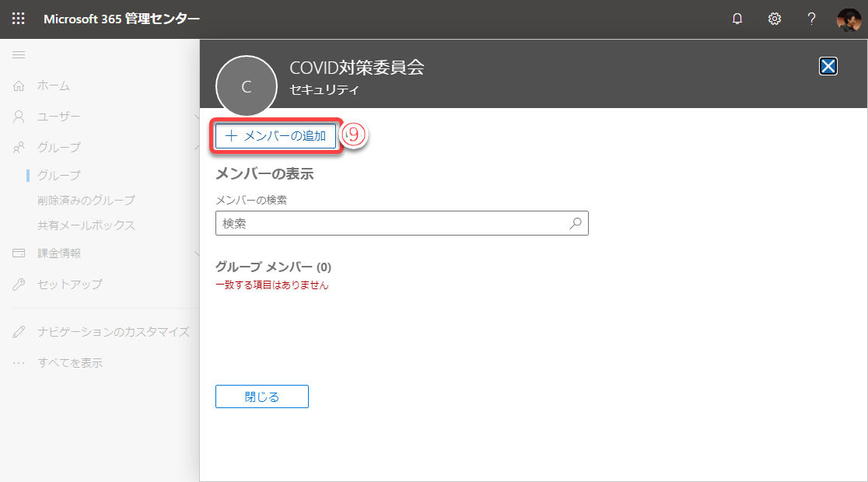Open the settings gear in the header
The width and height of the screenshot is (868, 482).
tap(774, 19)
